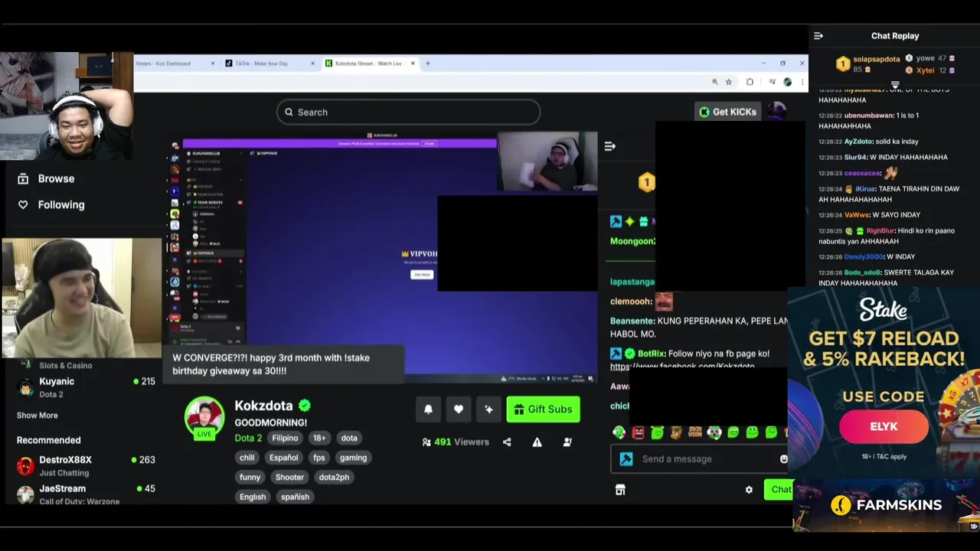980x551 pixels.
Task: Click the Stake ELYK promo button
Action: 884,426
